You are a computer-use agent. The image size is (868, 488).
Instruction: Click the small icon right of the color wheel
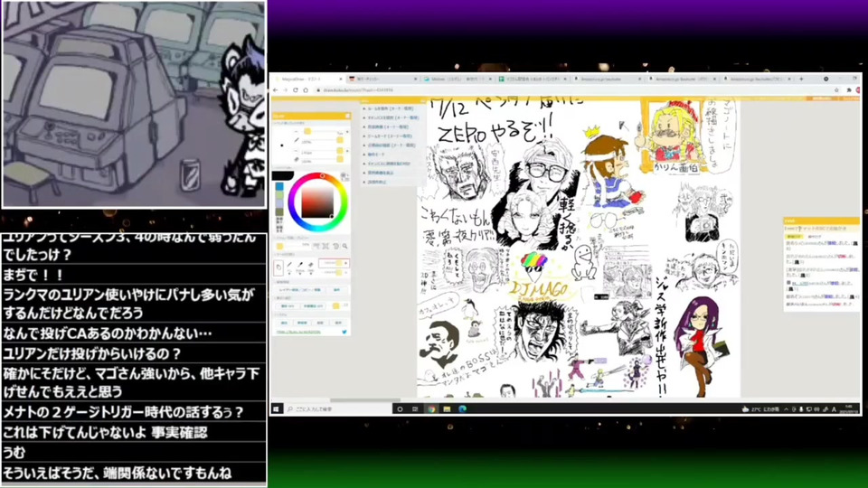pyautogui.click(x=344, y=177)
